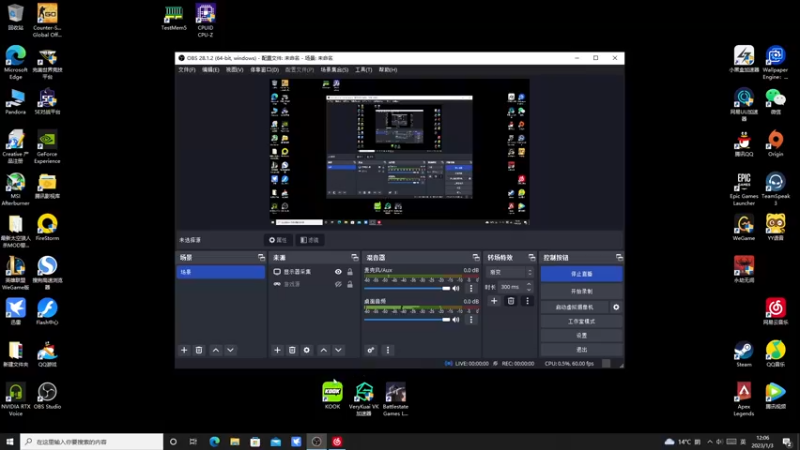Move scene down in the Scenes panel

click(x=231, y=350)
